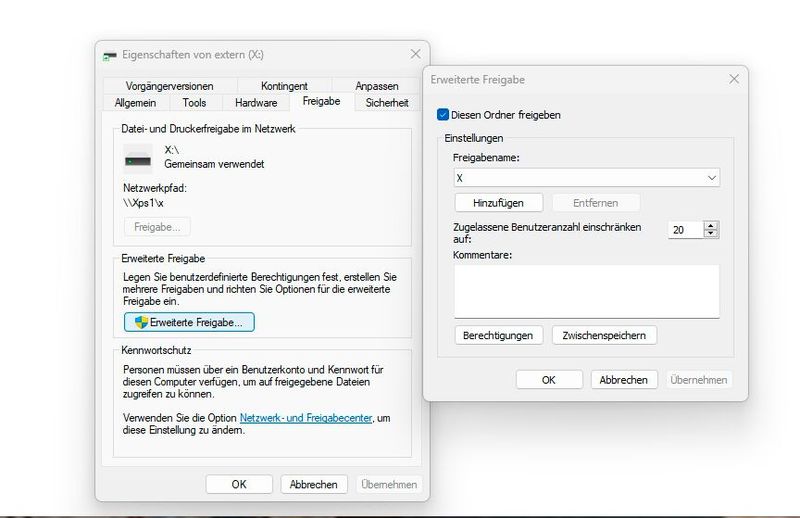800x518 pixels.
Task: Click the Einstellungen group label
Action: [x=473, y=138]
